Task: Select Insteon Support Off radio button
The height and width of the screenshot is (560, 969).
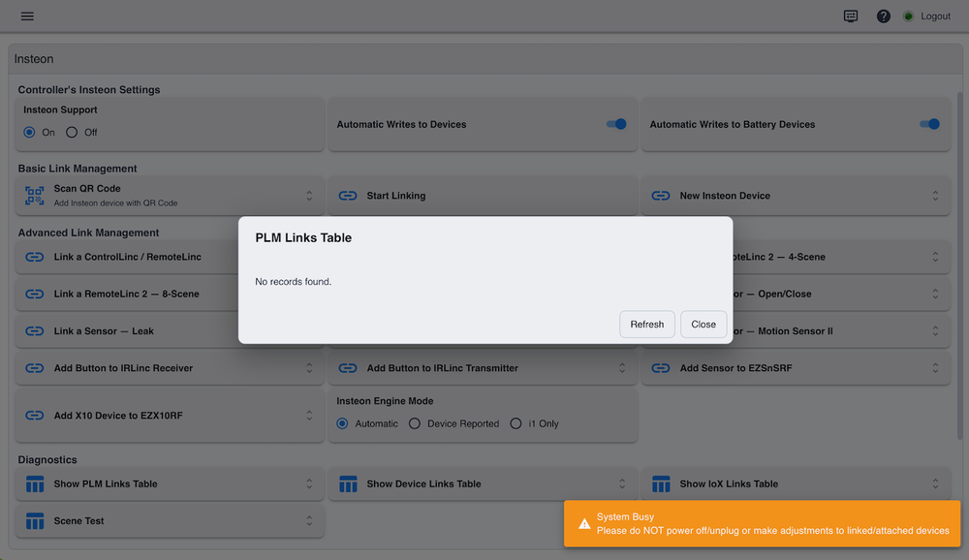Action: (x=72, y=133)
